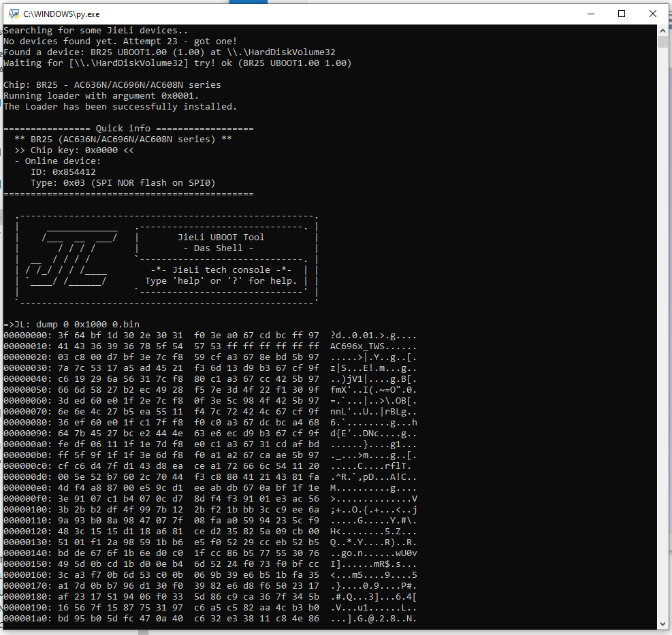672x635 pixels.
Task: Click the 'ID: 0x854412' line
Action: [63, 172]
